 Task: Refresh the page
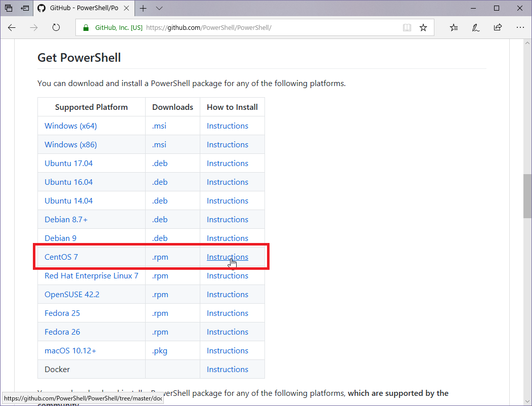tap(56, 27)
